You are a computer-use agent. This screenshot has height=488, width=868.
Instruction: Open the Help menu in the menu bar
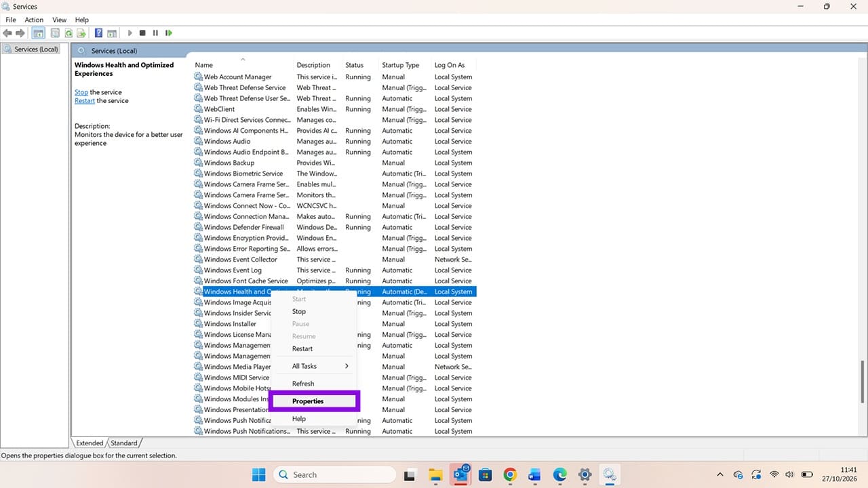(81, 20)
